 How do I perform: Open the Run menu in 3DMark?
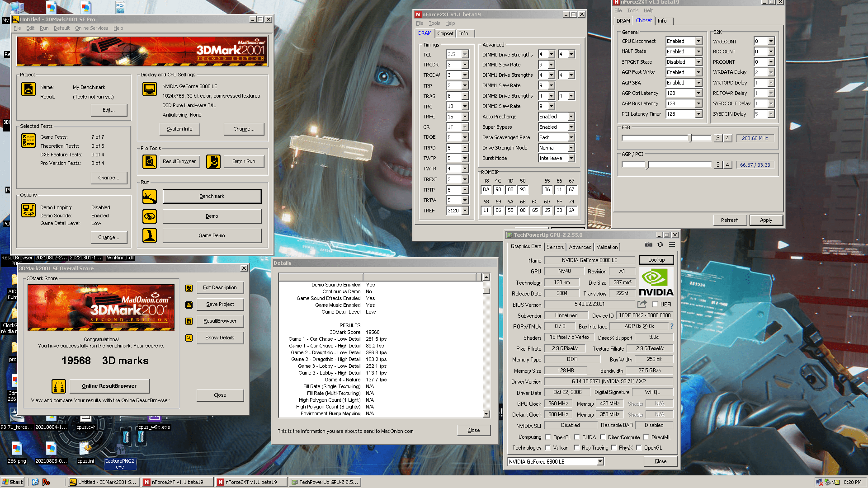coord(44,28)
